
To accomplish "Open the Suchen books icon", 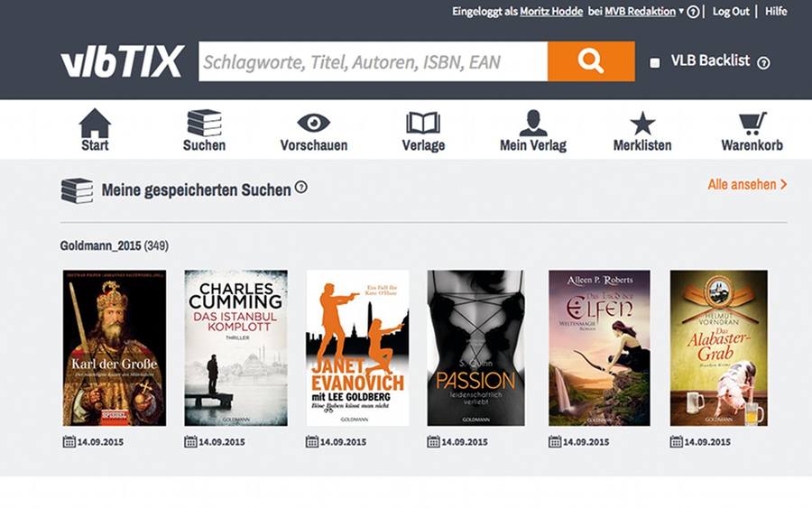I will point(204,123).
